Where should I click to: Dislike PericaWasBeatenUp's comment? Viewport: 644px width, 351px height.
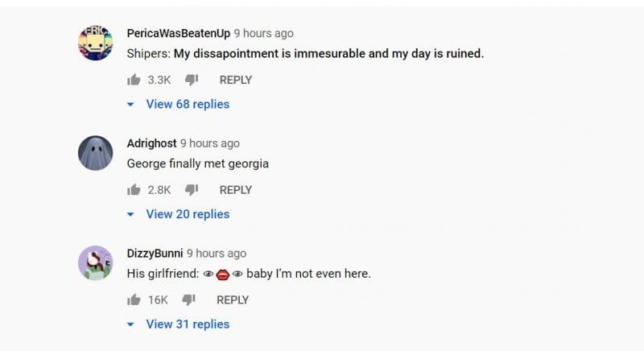coord(191,80)
